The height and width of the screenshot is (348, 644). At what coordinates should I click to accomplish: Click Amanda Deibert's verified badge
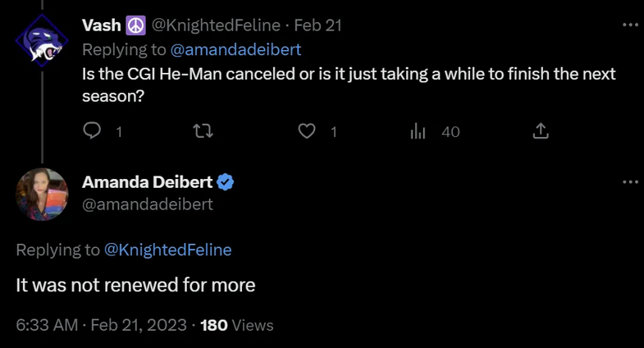pos(226,182)
